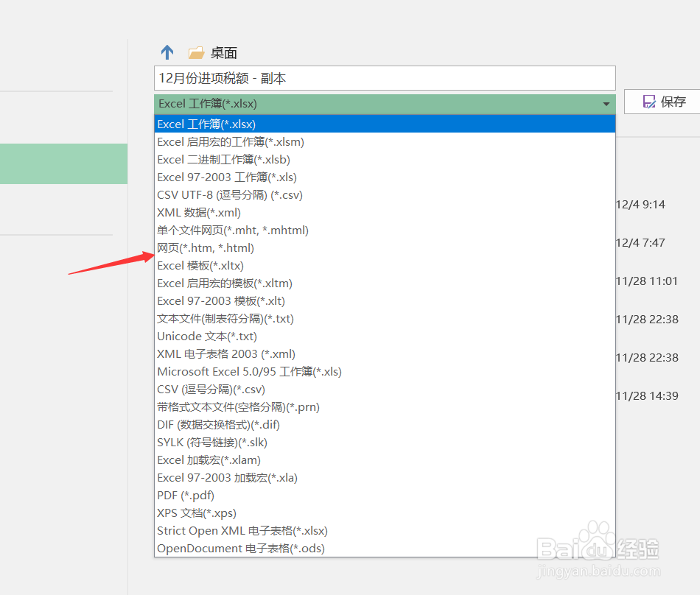Choose Excel 模板(*.xltx)

(x=385, y=265)
